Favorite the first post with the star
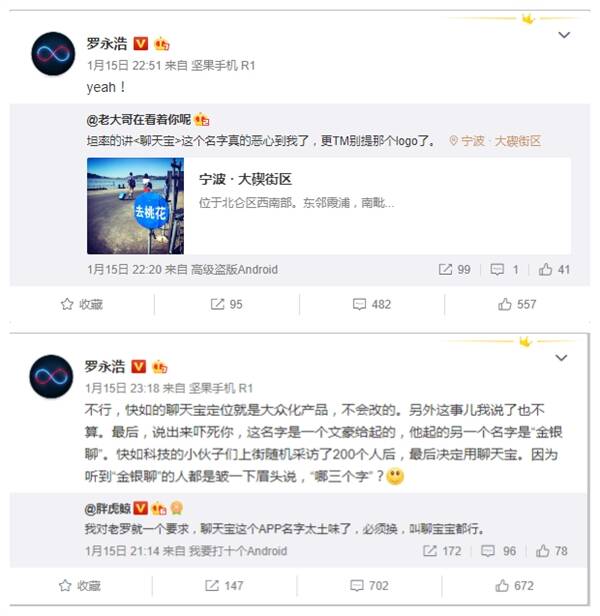The width and height of the screenshot is (600, 616). pyautogui.click(x=82, y=304)
